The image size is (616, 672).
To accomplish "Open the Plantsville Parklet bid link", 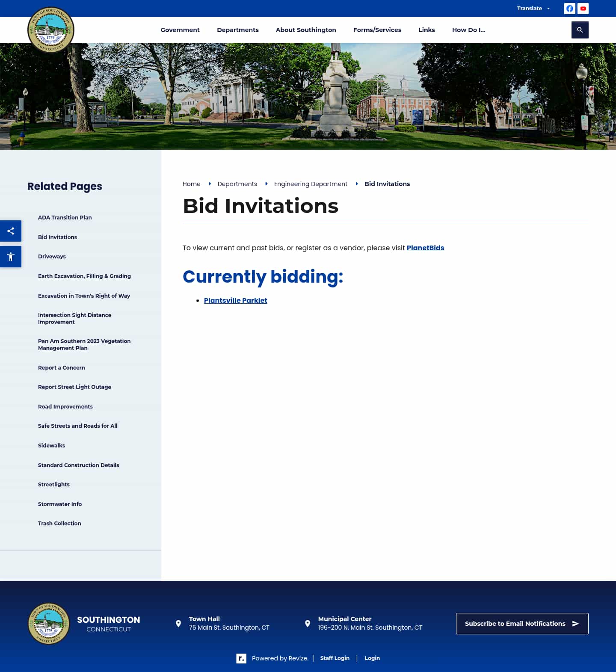I will pos(235,300).
